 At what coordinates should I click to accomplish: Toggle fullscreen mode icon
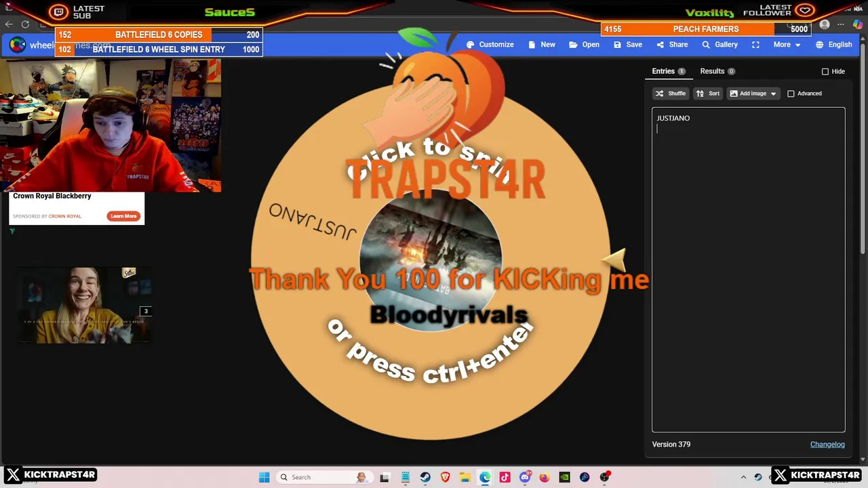[755, 45]
